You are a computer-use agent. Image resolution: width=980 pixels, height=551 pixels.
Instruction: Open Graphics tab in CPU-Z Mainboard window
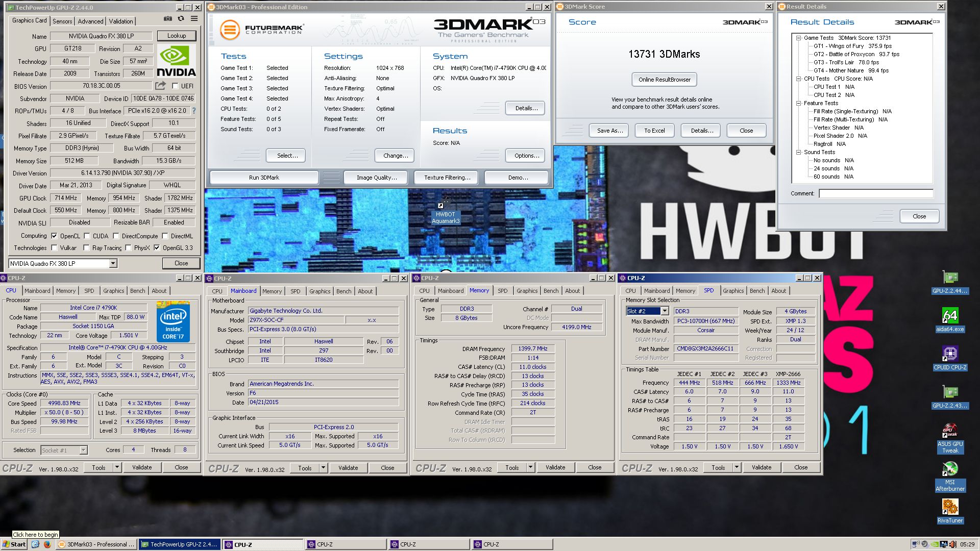pyautogui.click(x=320, y=291)
